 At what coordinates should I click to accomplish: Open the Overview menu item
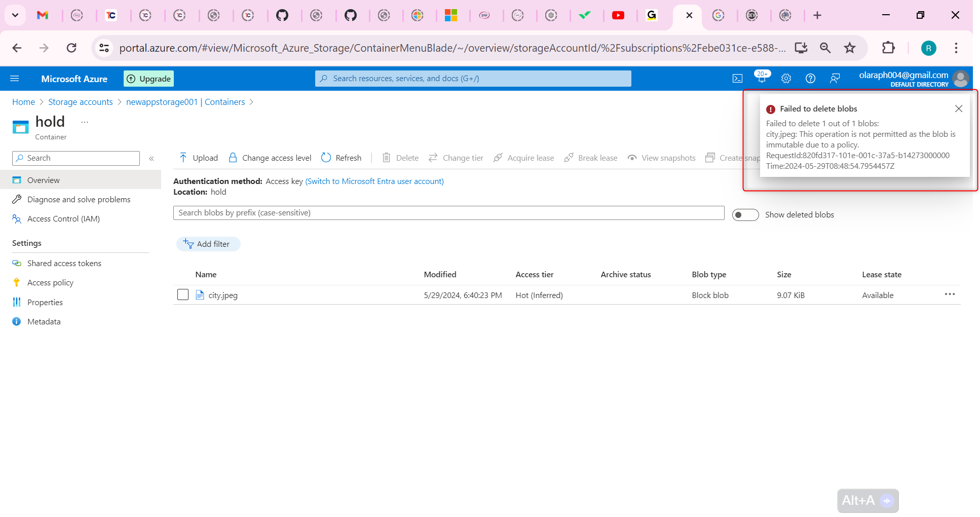(x=81, y=180)
